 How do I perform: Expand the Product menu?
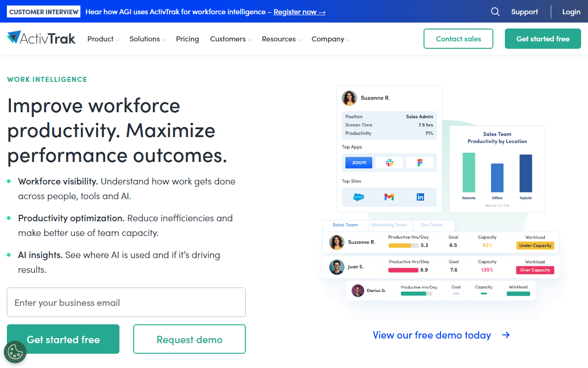point(103,39)
